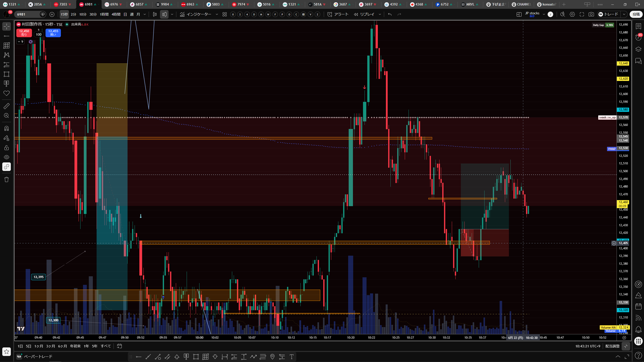Select the ruler measure tool
The image size is (644, 362).
7,106
